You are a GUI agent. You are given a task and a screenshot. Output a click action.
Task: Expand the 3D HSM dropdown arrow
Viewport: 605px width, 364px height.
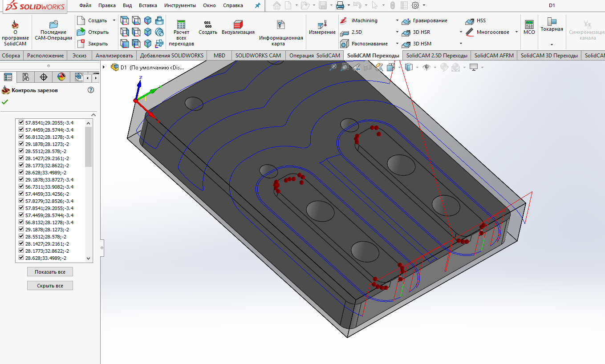[461, 44]
